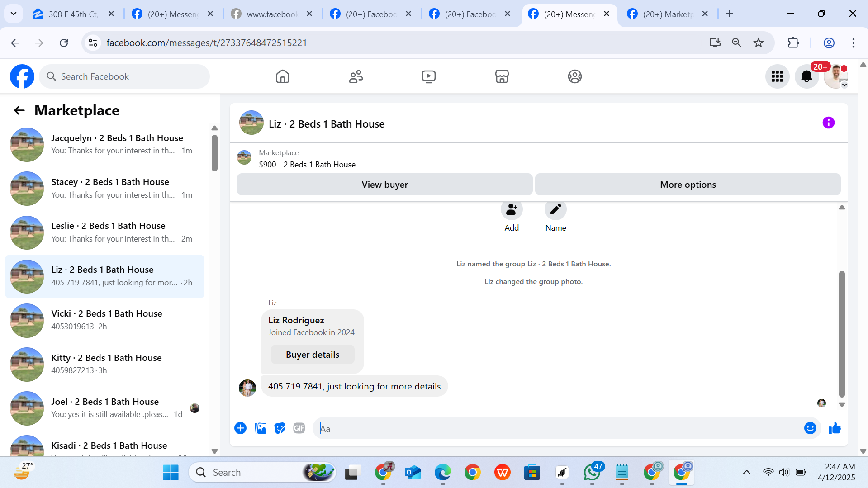This screenshot has width=868, height=488.
Task: Open Kitty's conversation
Action: point(105,364)
